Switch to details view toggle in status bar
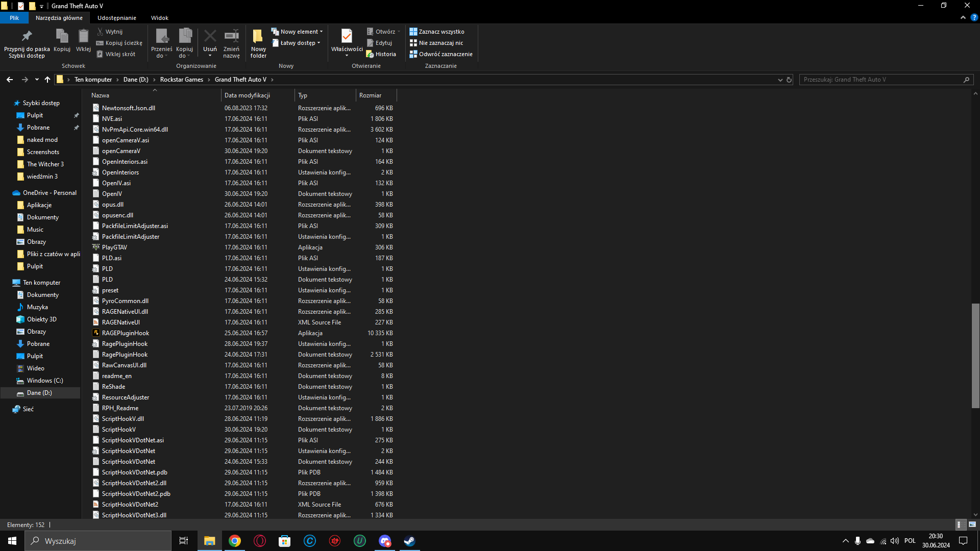Screen dimensions: 980x551 960,524
